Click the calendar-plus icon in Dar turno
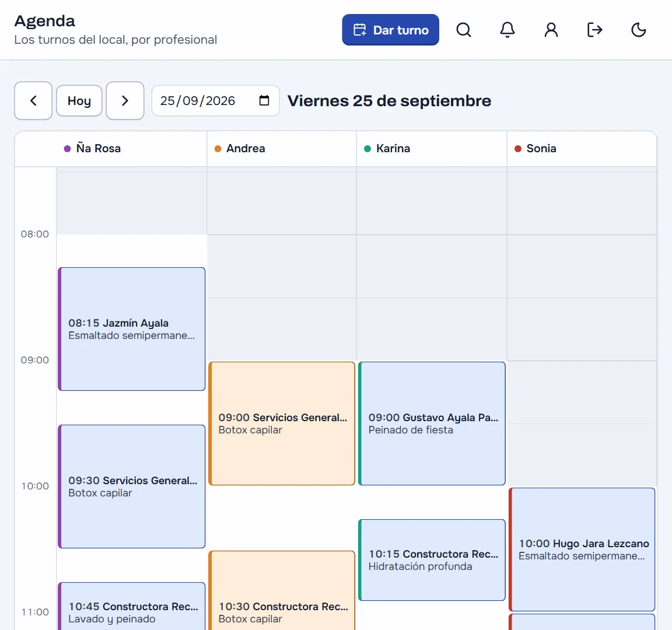This screenshot has width=672, height=630. click(x=359, y=30)
